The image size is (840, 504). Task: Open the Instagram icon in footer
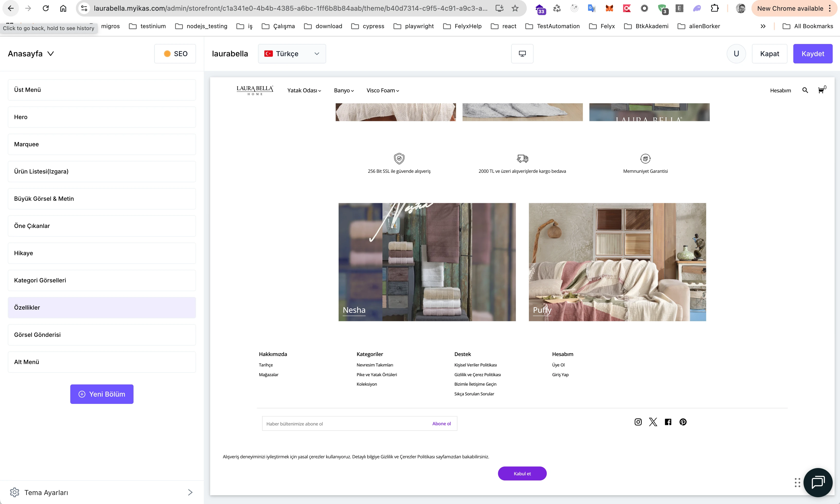pos(638,422)
